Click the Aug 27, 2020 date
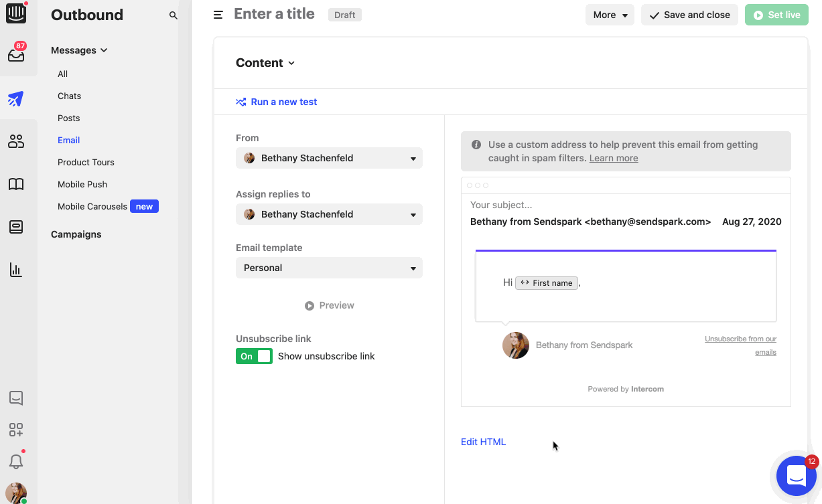The height and width of the screenshot is (504, 822). point(752,222)
